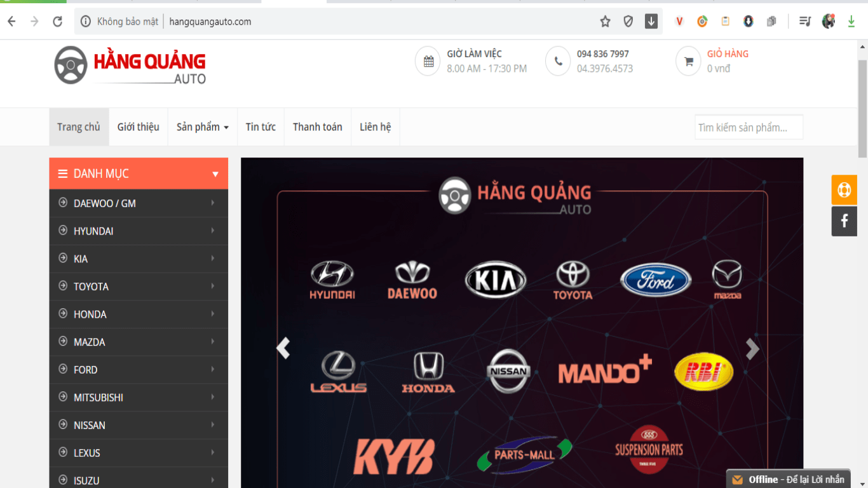Viewport: 868px width, 488px height.
Task: Click the Suspension Parts logo in the banner
Action: 649,450
